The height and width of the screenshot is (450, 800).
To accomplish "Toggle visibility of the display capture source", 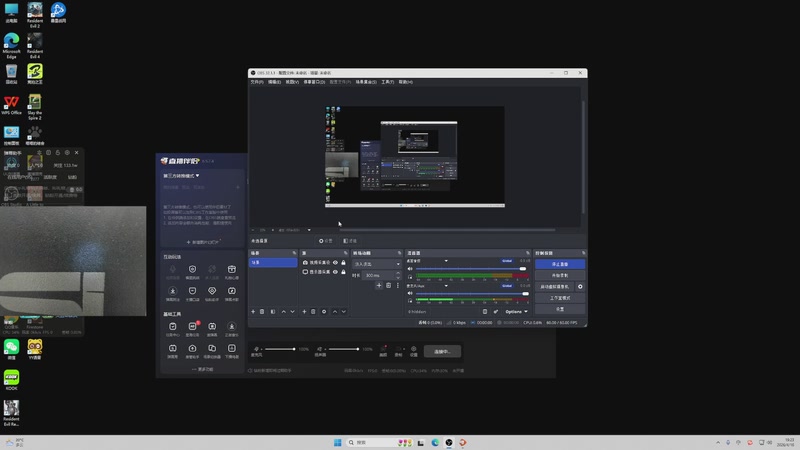I will pyautogui.click(x=335, y=272).
